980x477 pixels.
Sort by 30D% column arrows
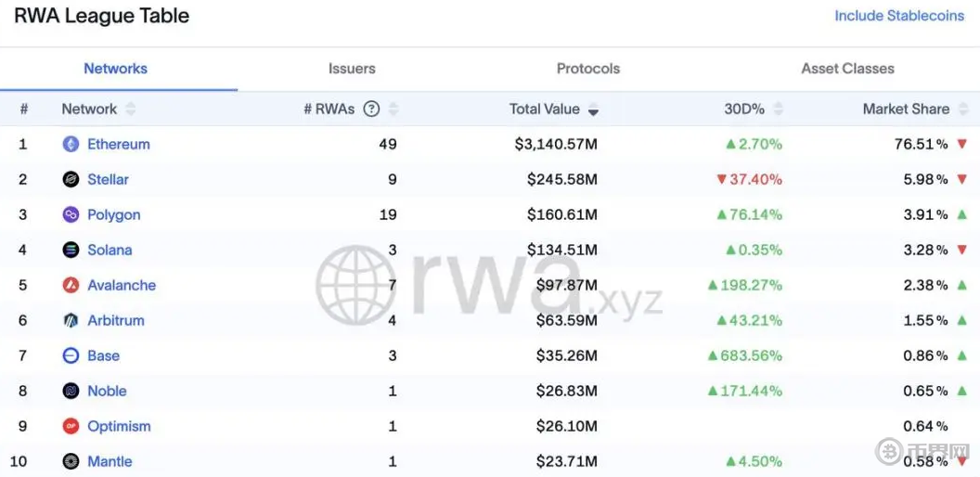click(x=778, y=110)
